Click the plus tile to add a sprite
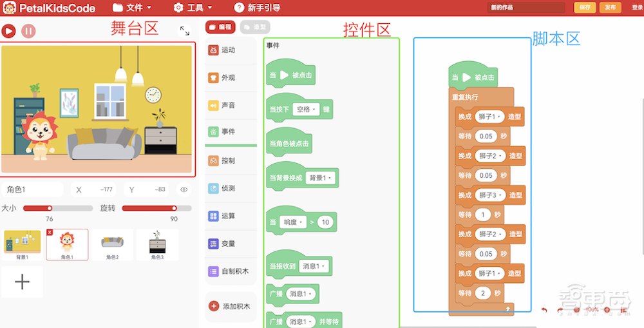This screenshot has height=328, width=644. (x=22, y=282)
